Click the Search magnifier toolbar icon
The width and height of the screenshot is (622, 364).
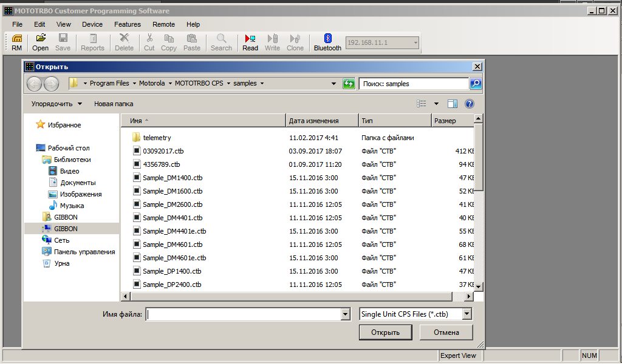221,42
